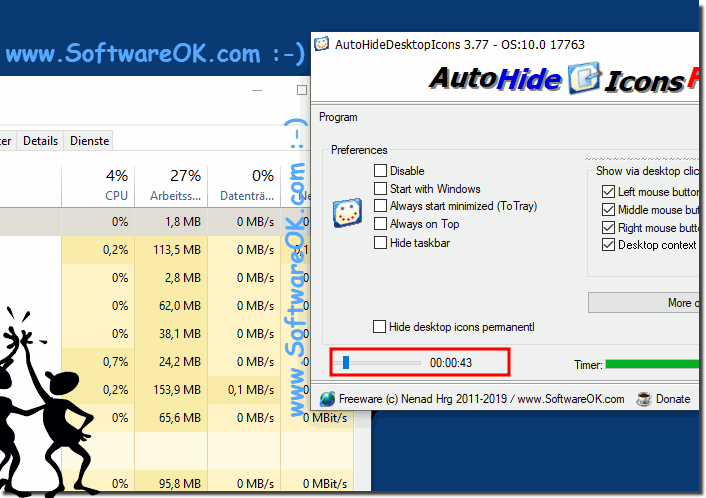Click the green Timer progress bar
706x498 pixels.
click(652, 364)
